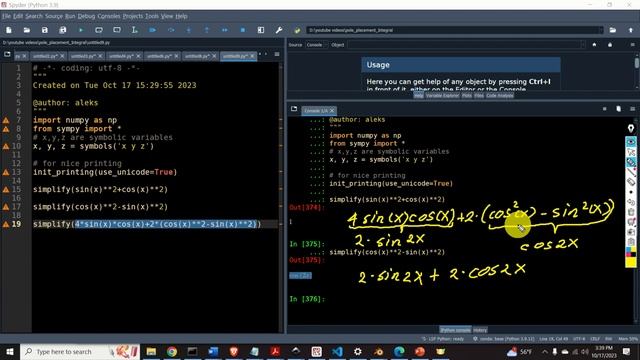Go to the parent directory

click(631, 30)
